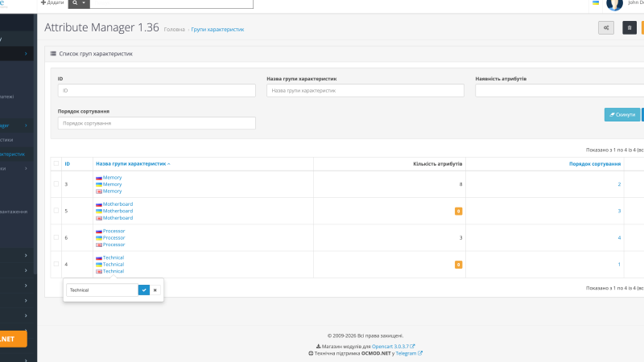Click the dark button beside the gears button

[x=630, y=28]
